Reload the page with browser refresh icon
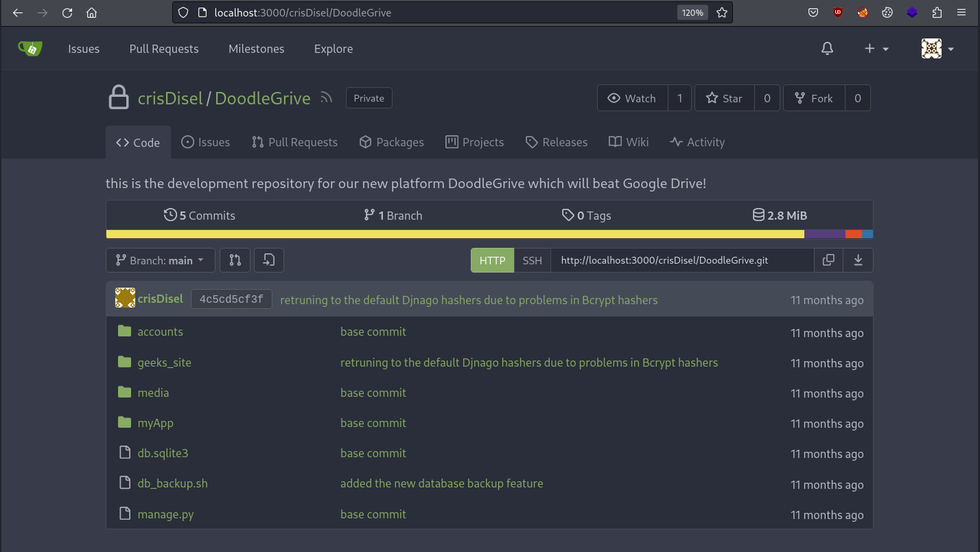Viewport: 980px width, 552px height. [x=67, y=12]
